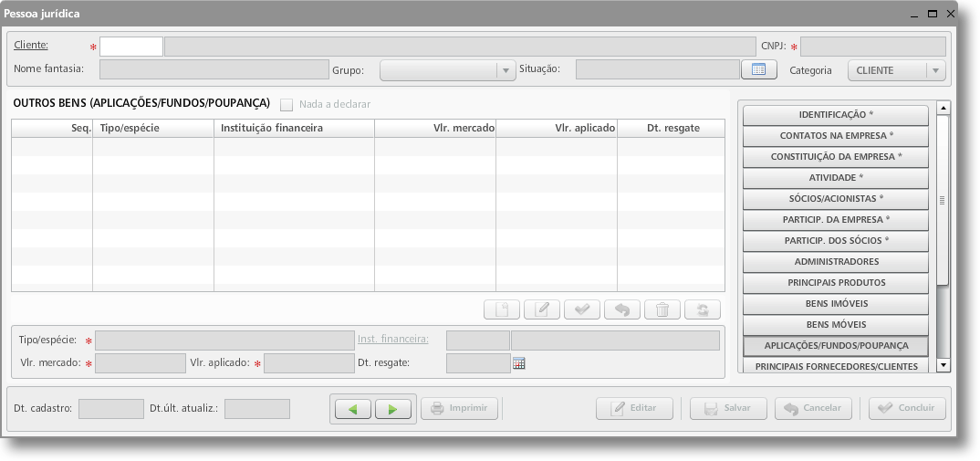
Task: Click the Dt.últ. atualiz. field
Action: coord(257,409)
